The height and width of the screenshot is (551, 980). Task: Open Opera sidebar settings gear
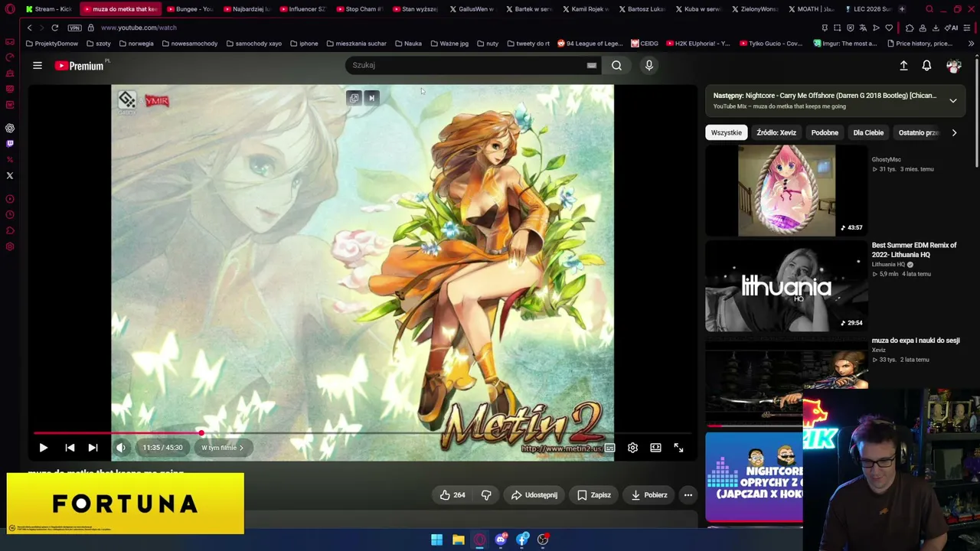coord(10,246)
